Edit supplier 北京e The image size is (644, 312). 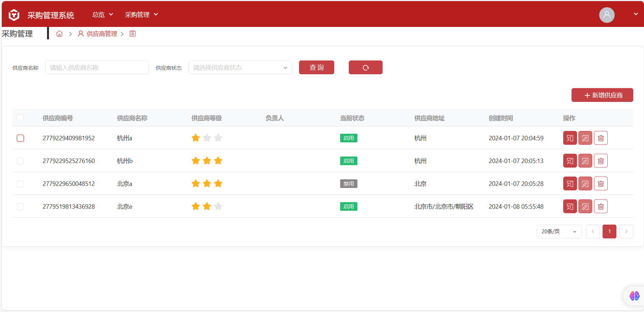pos(585,206)
